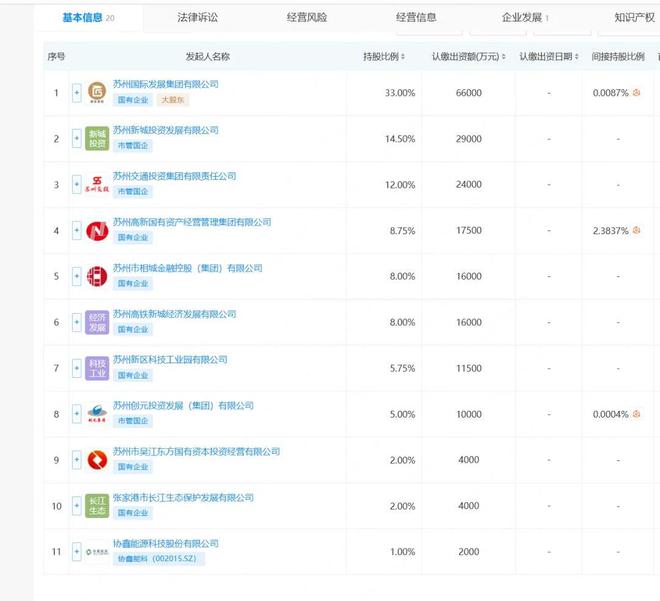Open 苏州市相城金融控股（集团）有限公司 link
Viewport: 660px width, 601px height.
pos(187,268)
